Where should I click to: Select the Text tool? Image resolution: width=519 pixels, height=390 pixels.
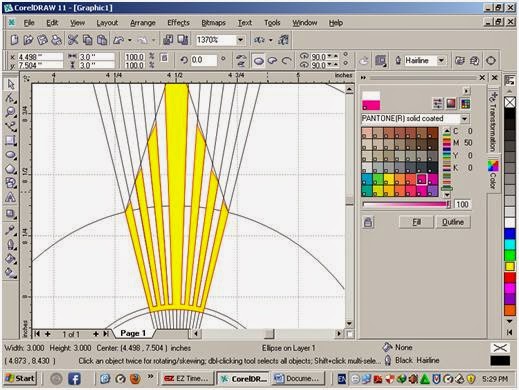click(11, 197)
